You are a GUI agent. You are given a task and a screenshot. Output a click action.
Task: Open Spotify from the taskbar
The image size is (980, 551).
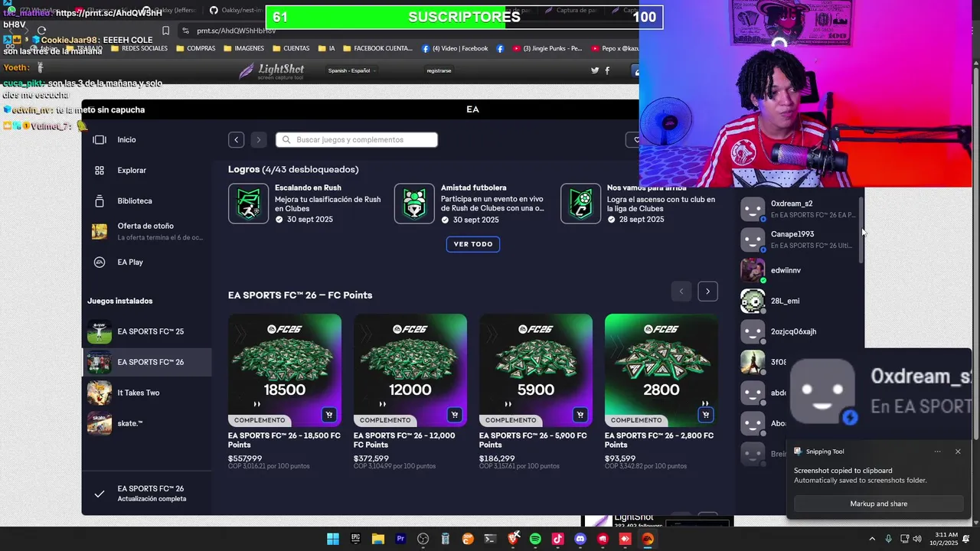(x=535, y=539)
